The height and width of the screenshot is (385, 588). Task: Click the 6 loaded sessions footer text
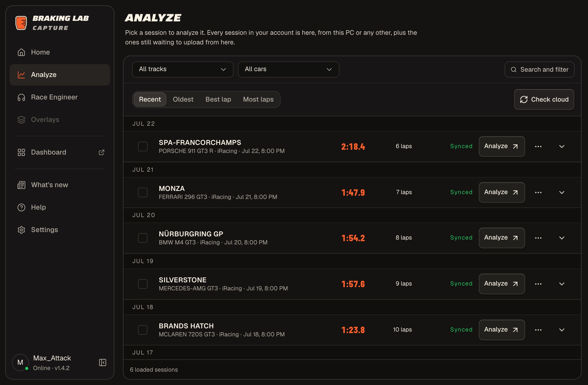[x=154, y=370]
